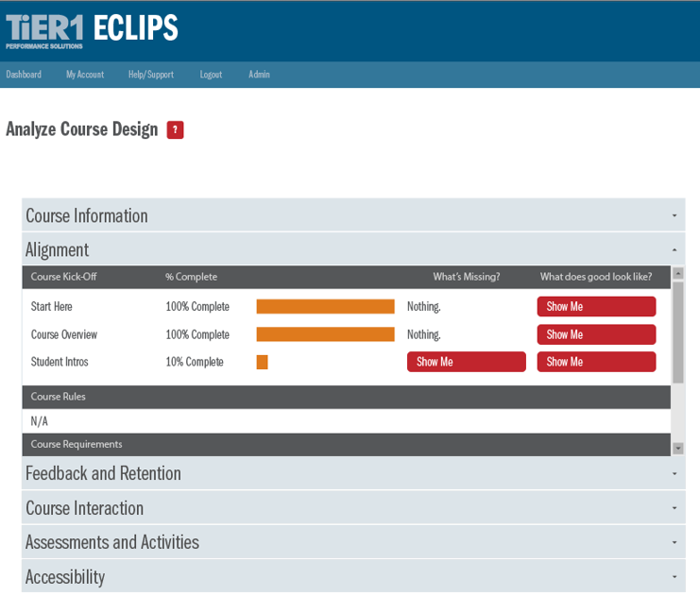Show good example for Course Overview
Screen dimensions: 700x596
point(596,334)
